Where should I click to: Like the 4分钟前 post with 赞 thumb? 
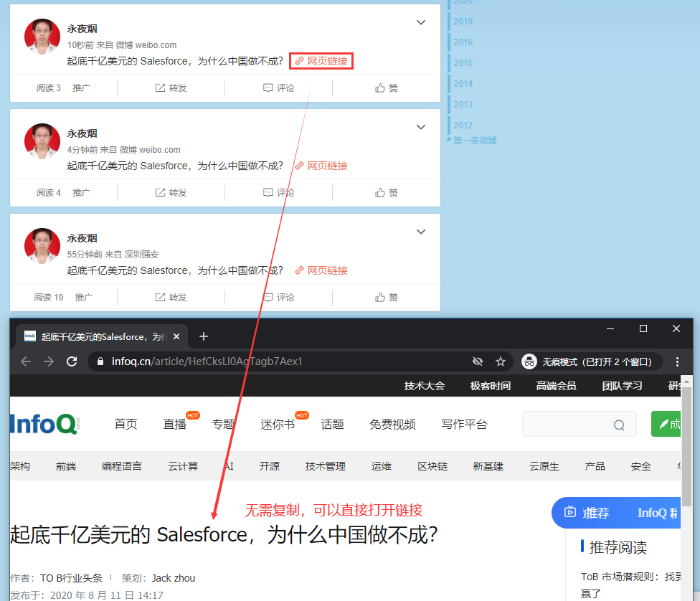tap(386, 192)
